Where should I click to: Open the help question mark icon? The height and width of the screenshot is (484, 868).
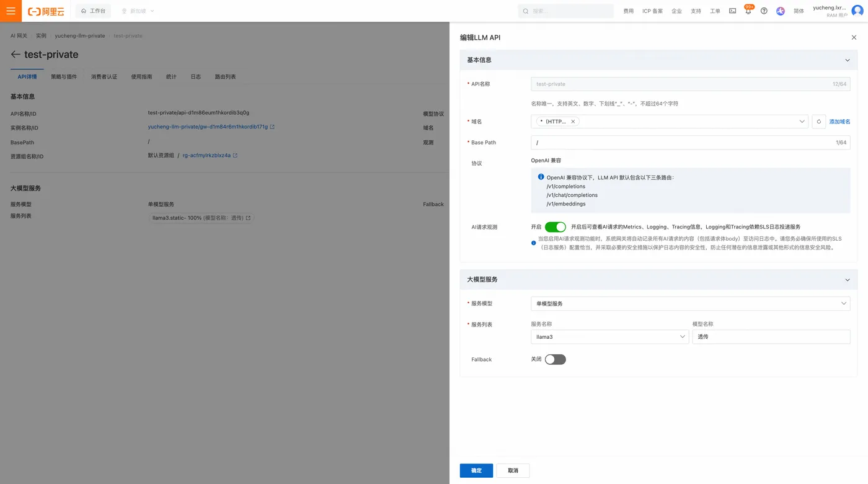764,11
